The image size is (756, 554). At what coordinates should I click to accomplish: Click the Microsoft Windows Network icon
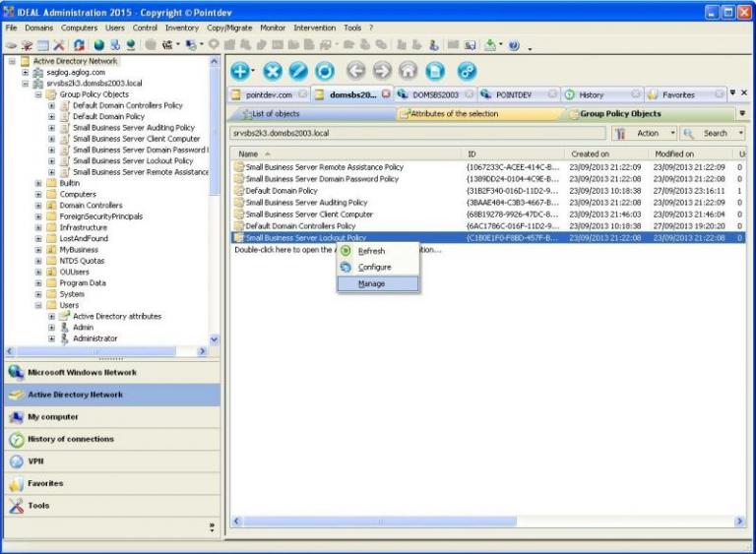click(16, 372)
